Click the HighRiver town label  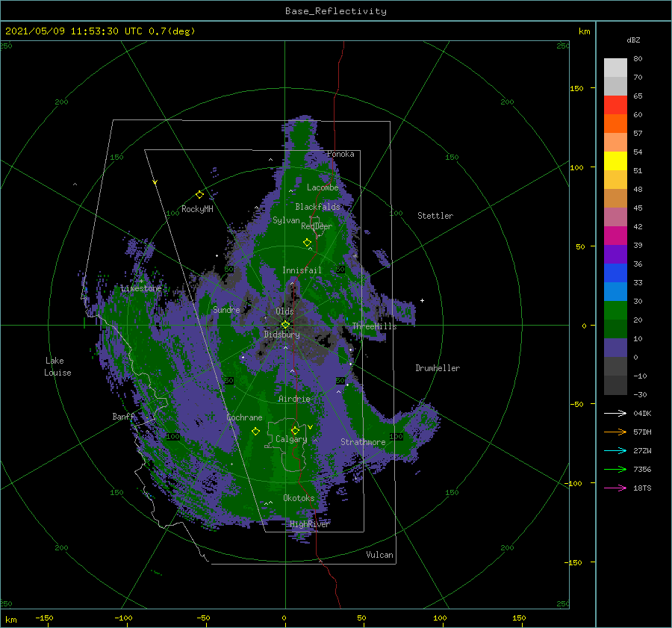coord(310,524)
